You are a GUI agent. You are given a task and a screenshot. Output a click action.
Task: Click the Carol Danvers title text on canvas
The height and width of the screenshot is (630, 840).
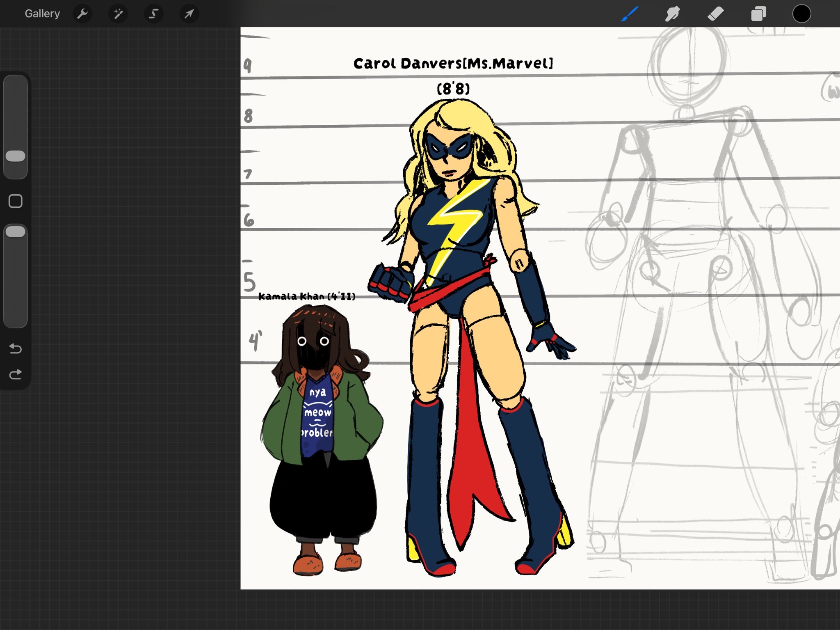pos(453,64)
